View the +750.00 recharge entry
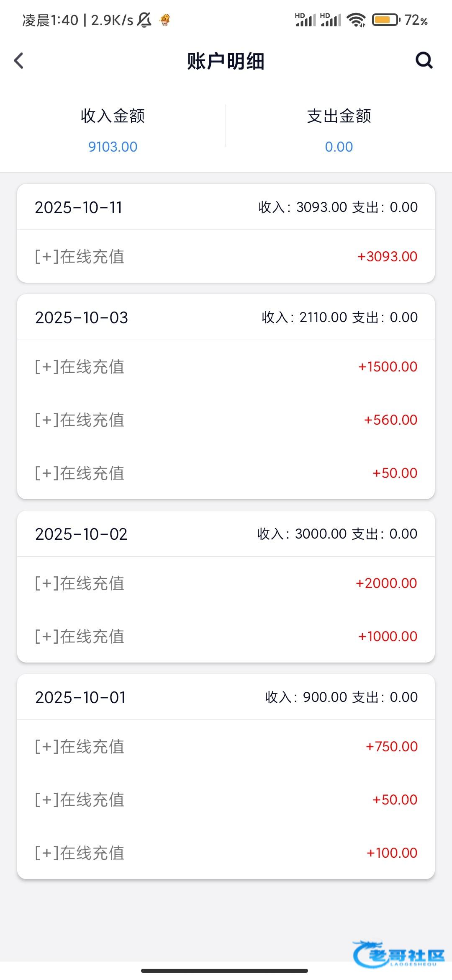452x980 pixels. tap(226, 746)
